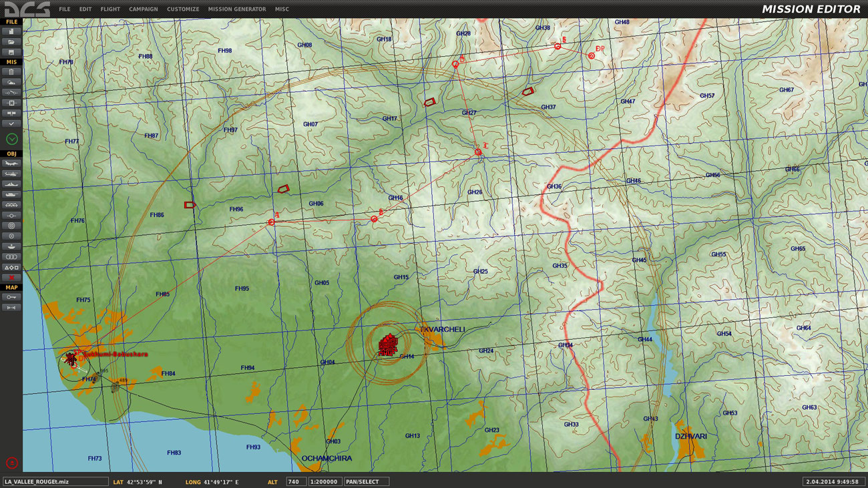Open the FILE menu
Viewport: 868px width, 488px height.
64,9
